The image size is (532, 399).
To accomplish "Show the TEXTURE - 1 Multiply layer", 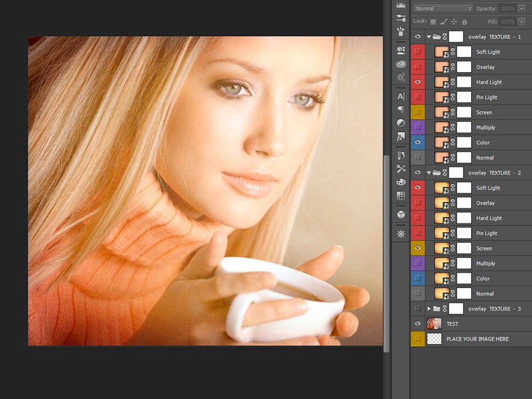I will pos(417,127).
